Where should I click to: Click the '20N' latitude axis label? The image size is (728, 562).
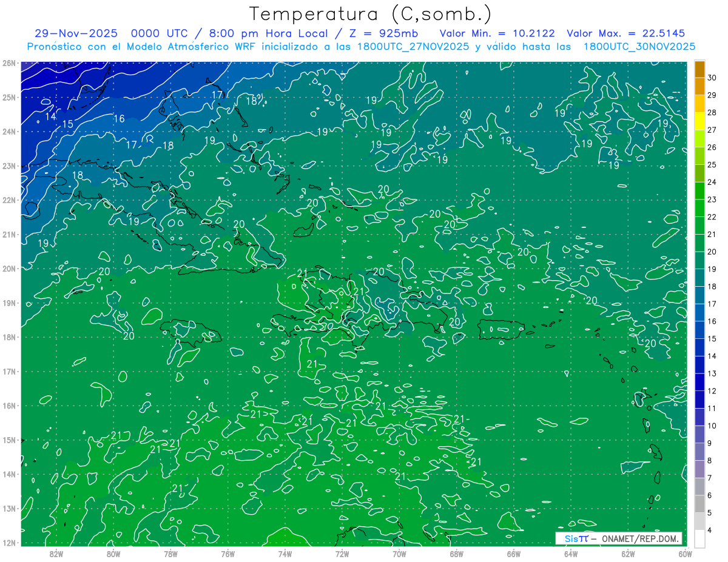click(8, 269)
